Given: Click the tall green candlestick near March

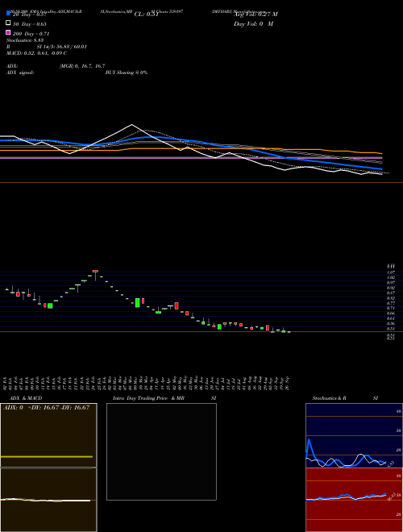Looking at the screenshot, I should [x=137, y=302].
